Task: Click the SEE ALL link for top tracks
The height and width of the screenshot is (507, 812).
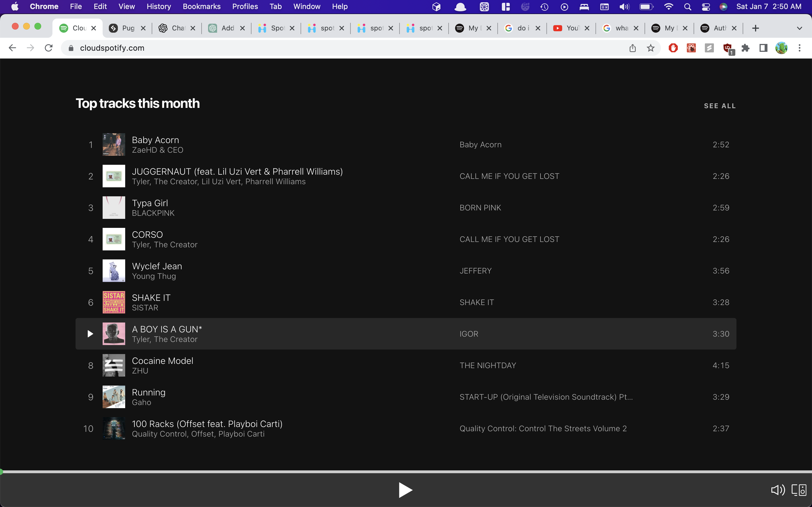Action: tap(720, 106)
